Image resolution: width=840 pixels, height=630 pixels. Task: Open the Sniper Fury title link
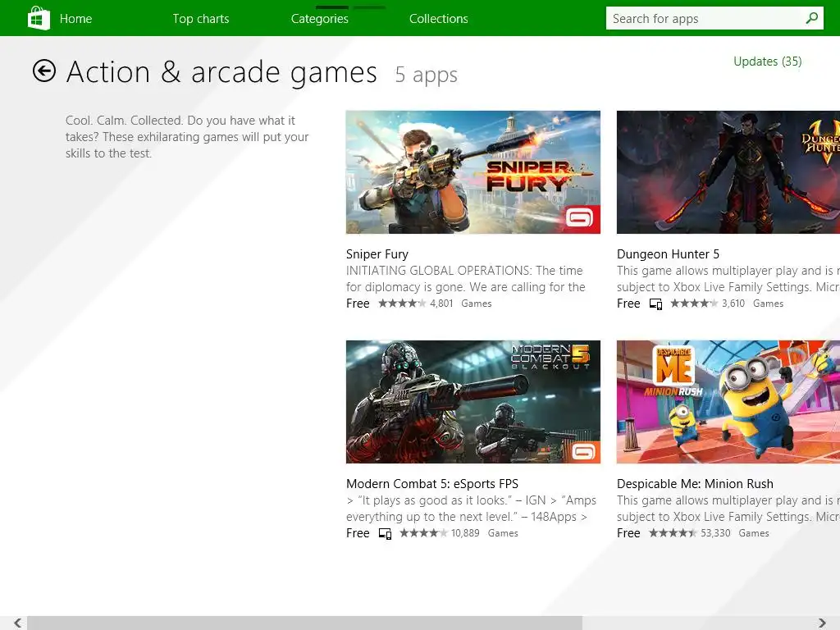[x=377, y=254]
